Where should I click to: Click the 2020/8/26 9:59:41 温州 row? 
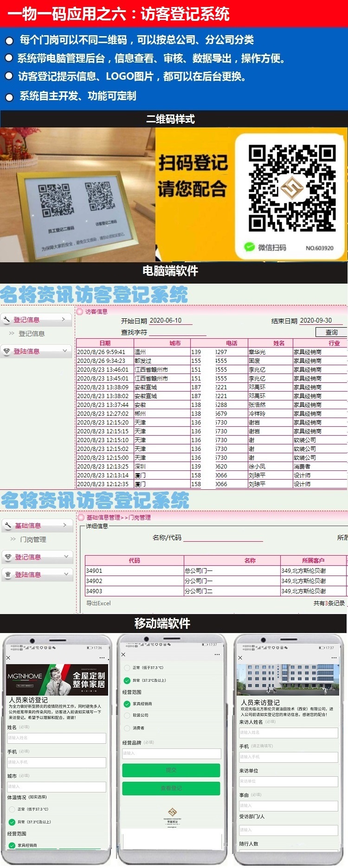pos(212,352)
